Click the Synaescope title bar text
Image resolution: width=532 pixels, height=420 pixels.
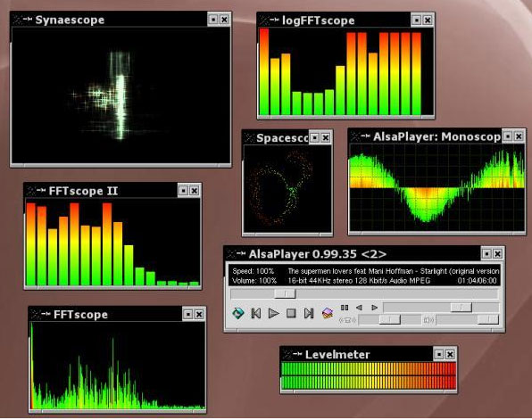70,20
